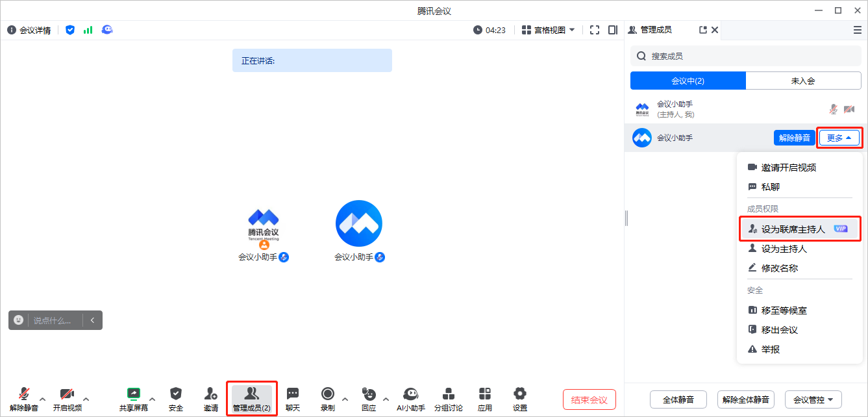Select 设为联席主持人 in the menu

[x=800, y=229]
